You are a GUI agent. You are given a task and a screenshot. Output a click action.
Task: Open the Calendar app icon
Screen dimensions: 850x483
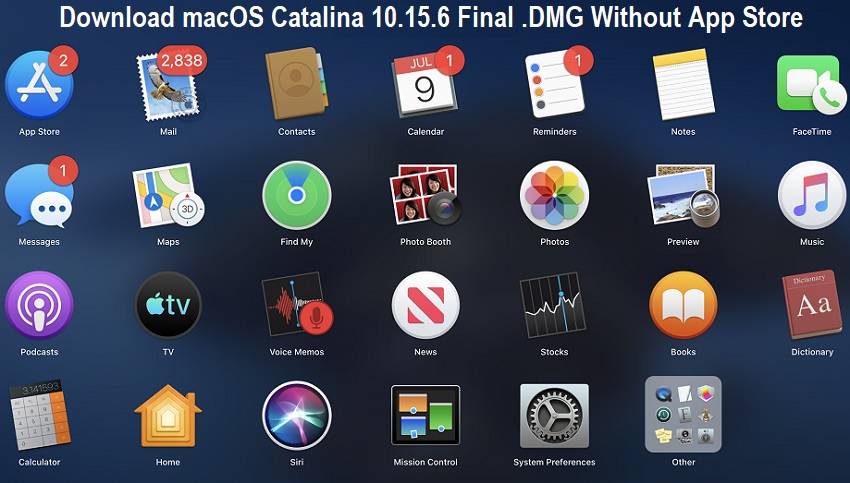(426, 85)
